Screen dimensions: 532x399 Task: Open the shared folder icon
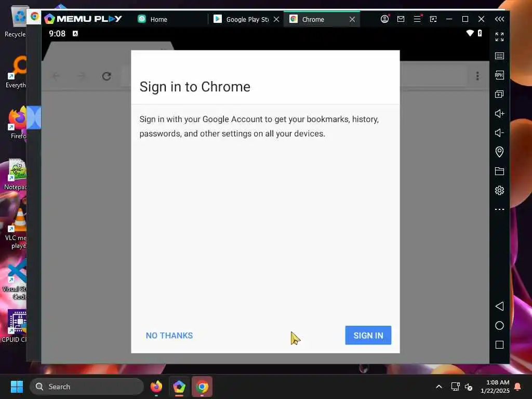tap(499, 171)
